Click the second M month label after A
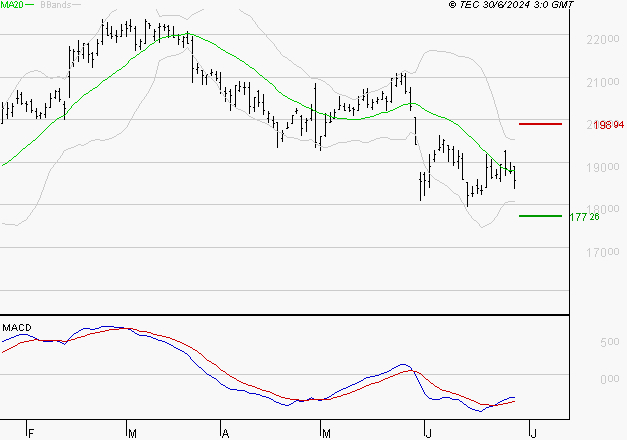 [x=326, y=433]
